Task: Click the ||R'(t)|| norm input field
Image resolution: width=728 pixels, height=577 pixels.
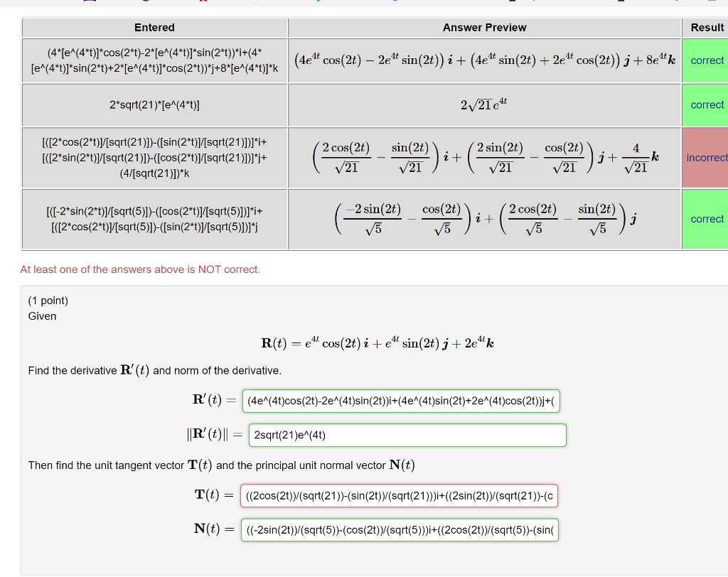Action: pos(407,435)
